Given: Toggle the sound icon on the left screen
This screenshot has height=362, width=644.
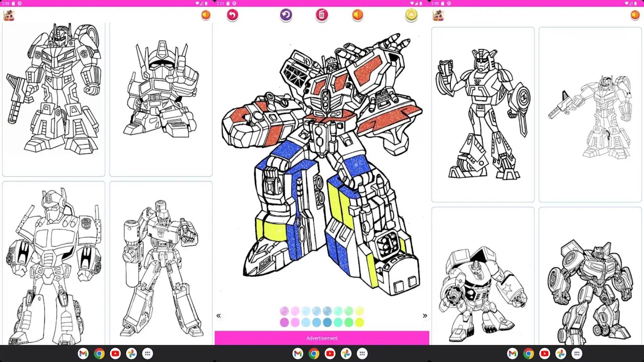Looking at the screenshot, I should (206, 15).
